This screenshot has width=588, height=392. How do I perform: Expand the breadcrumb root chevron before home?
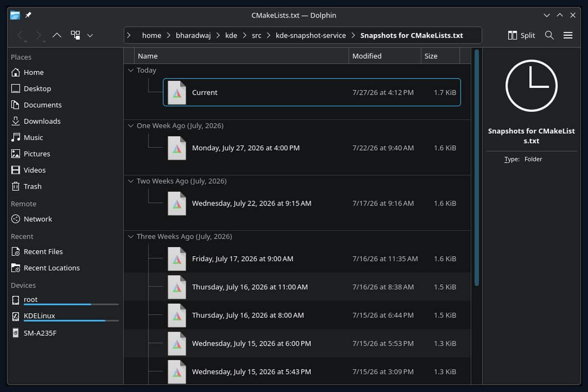129,35
